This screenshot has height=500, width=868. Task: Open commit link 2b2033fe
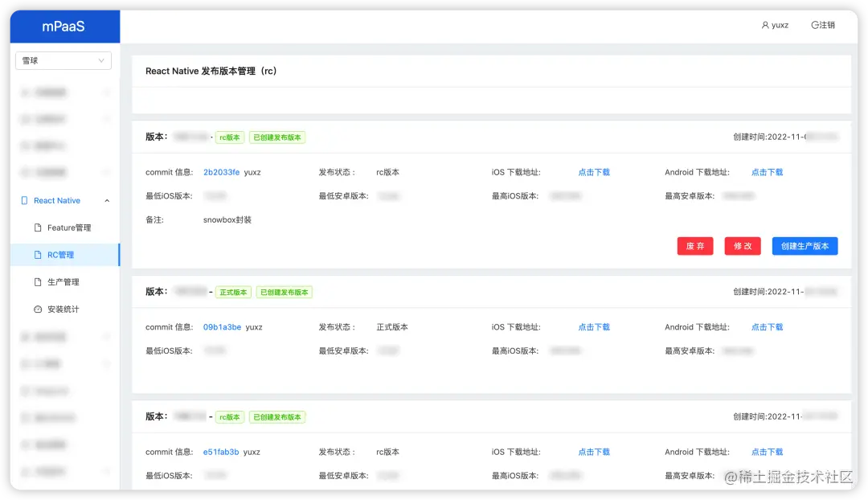click(223, 171)
